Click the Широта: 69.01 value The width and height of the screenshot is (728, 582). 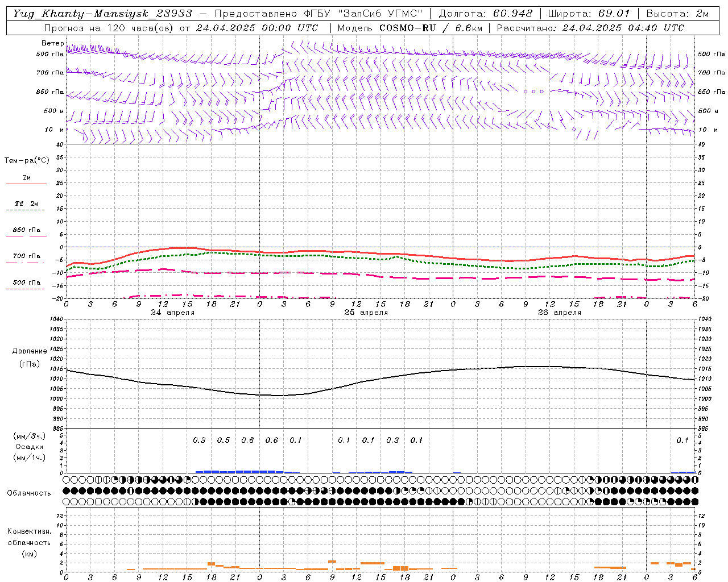coord(589,14)
